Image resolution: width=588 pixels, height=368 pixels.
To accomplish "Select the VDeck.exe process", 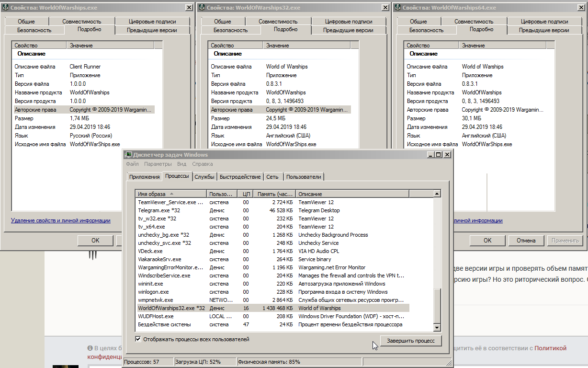I will coord(272,251).
